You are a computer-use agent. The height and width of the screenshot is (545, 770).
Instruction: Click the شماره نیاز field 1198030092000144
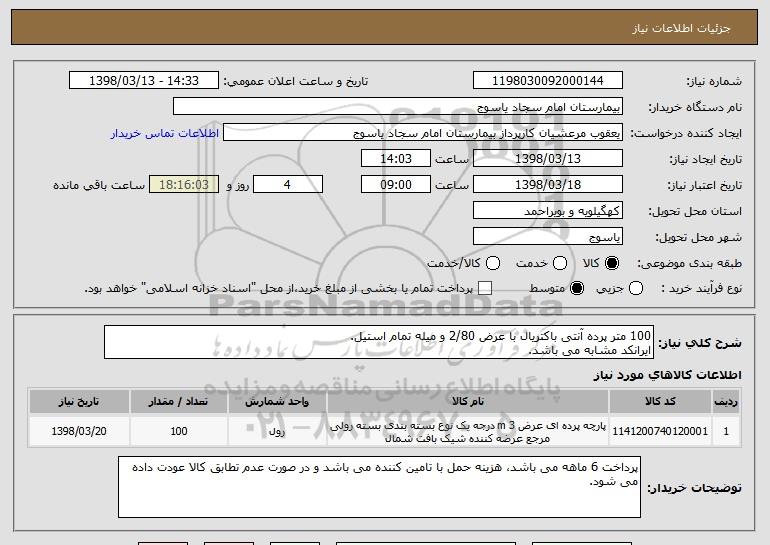548,81
